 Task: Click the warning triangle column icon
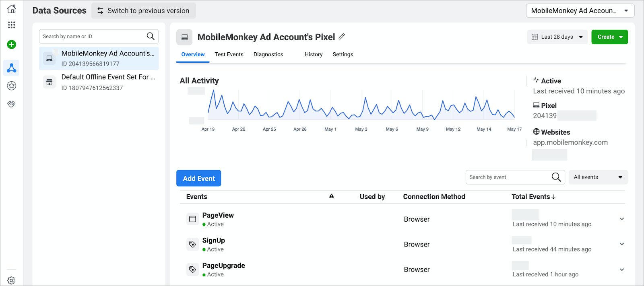point(332,196)
